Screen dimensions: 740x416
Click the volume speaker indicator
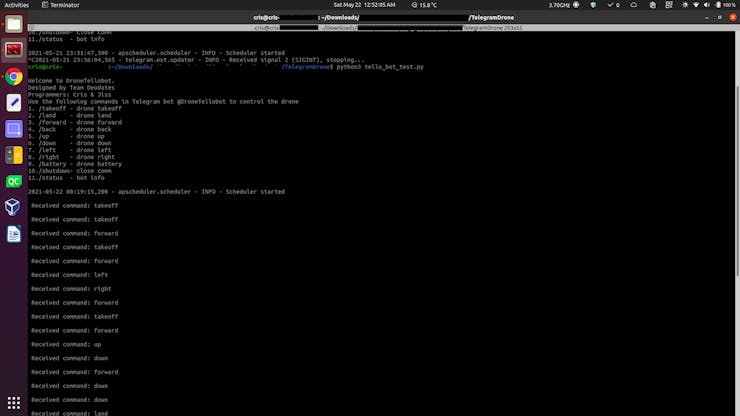click(707, 5)
